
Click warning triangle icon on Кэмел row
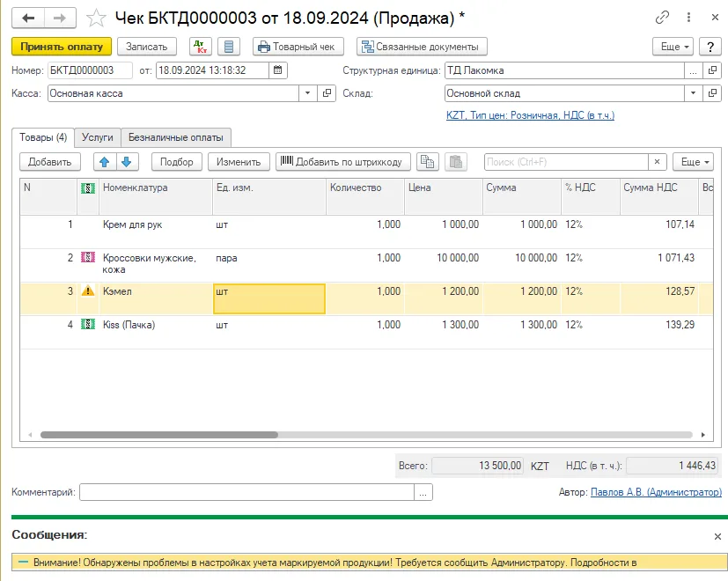tap(88, 291)
